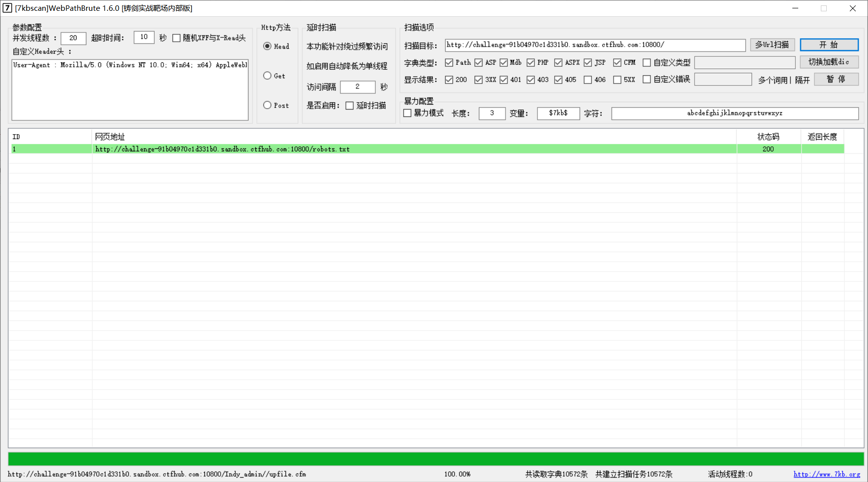Select the robots.txt result row
The image size is (868, 482).
point(427,149)
